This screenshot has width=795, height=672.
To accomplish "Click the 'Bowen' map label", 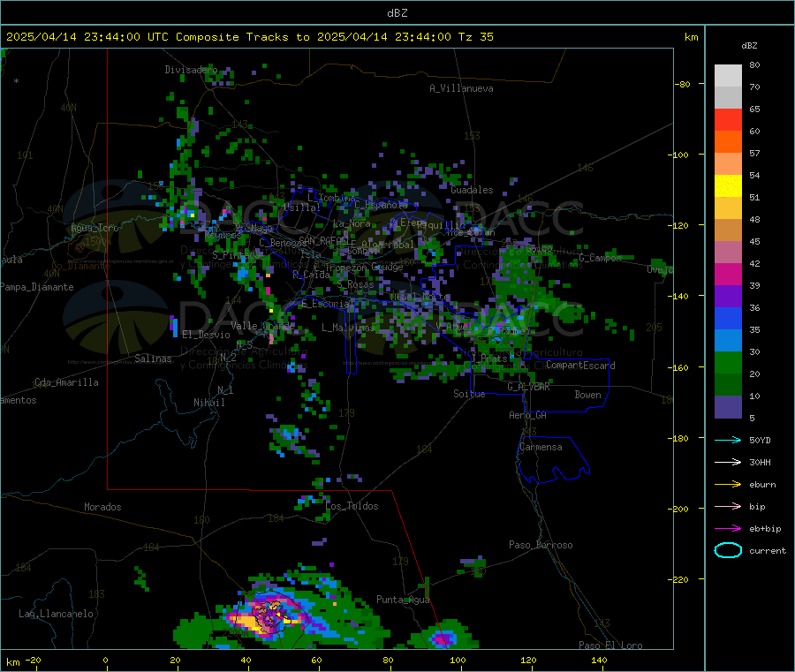I will coord(587,395).
